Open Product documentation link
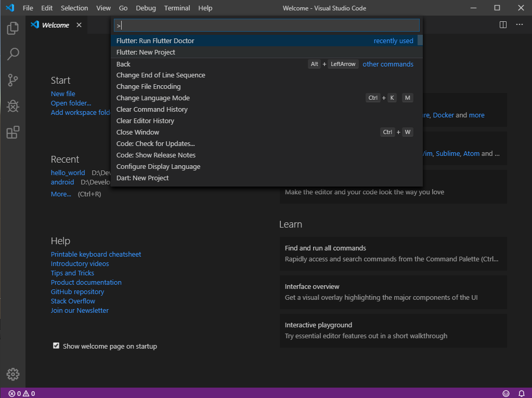Screen dimensions: 532x398 86,283
